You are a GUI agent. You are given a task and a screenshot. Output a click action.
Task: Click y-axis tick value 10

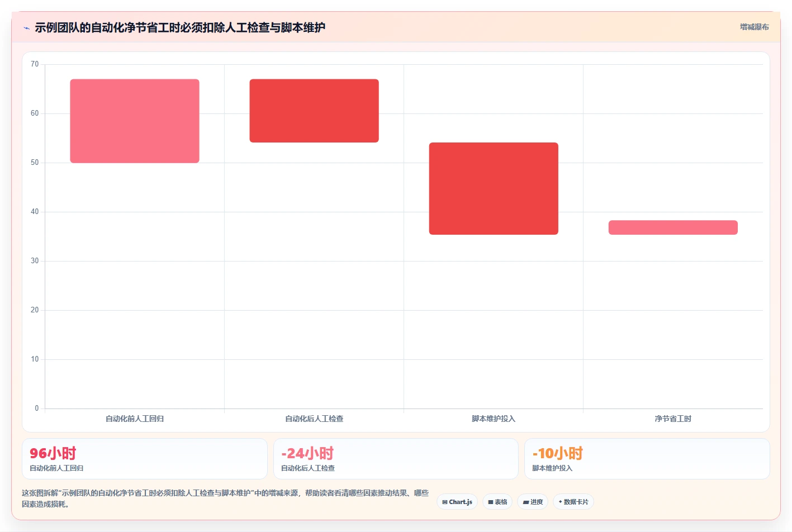pyautogui.click(x=35, y=359)
